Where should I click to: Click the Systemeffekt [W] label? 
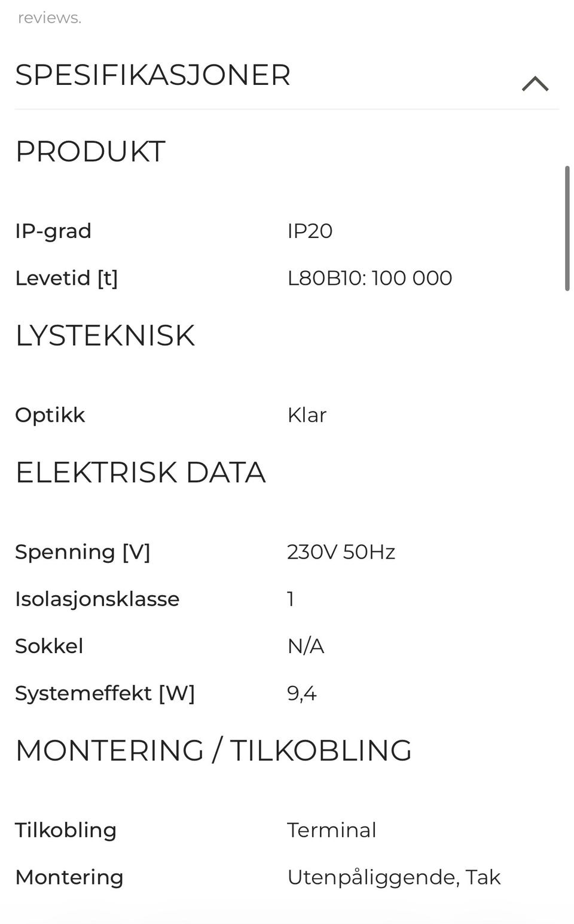point(105,694)
